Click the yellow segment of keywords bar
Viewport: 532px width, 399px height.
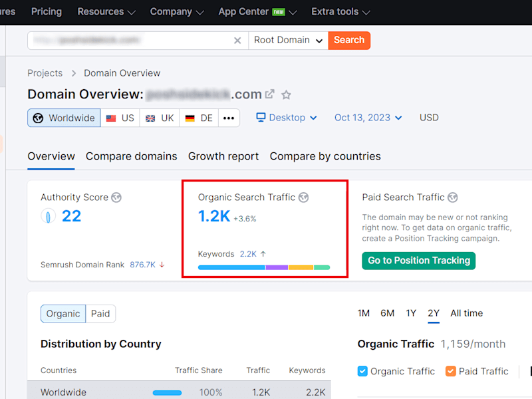click(301, 268)
